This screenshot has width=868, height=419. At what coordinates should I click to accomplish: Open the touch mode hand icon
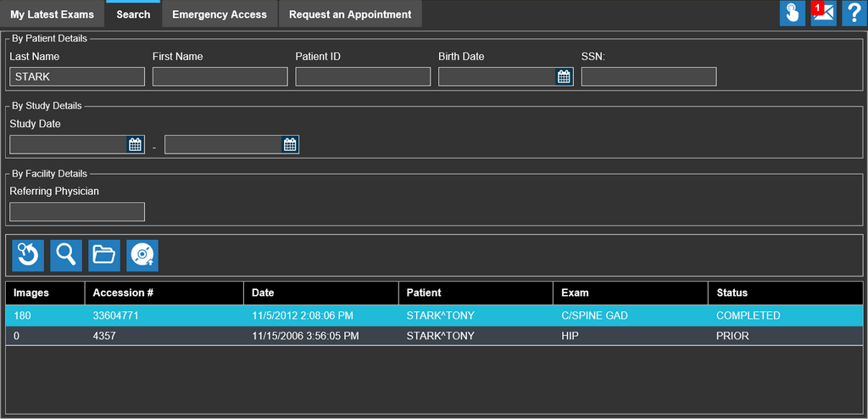pyautogui.click(x=793, y=14)
